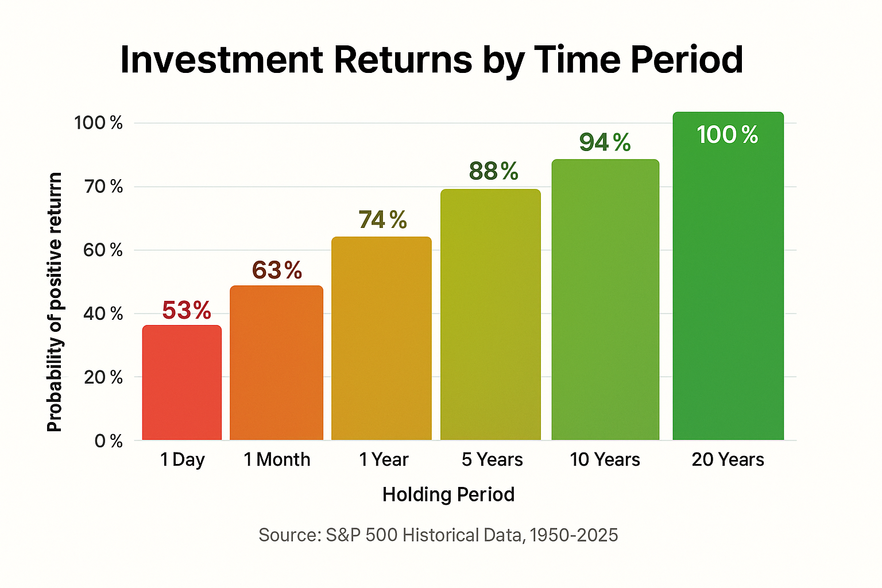Click the 20 Years x-axis label
Viewport: 882px width, 588px height.
click(728, 459)
